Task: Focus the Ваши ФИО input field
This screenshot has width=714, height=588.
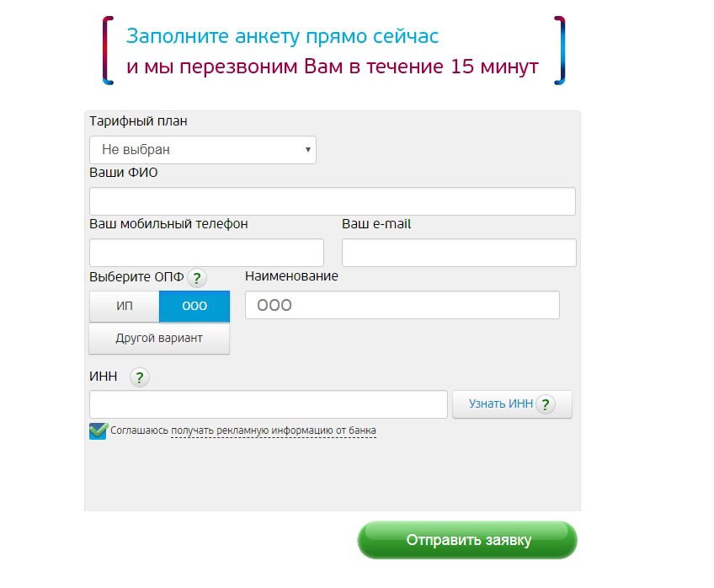Action: (332, 201)
